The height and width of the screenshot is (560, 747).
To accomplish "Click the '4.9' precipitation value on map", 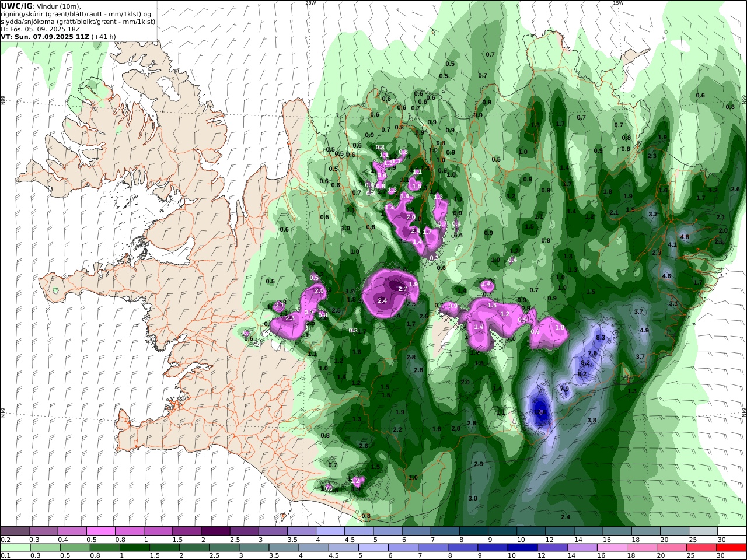I will pyautogui.click(x=644, y=331).
